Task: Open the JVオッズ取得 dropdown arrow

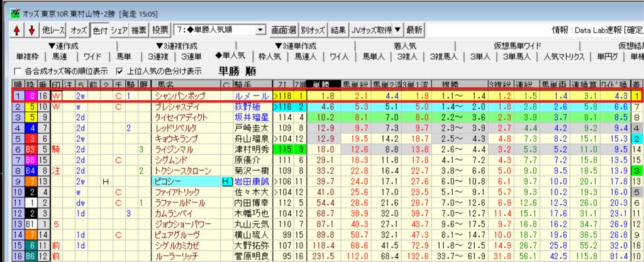Action: tap(397, 30)
